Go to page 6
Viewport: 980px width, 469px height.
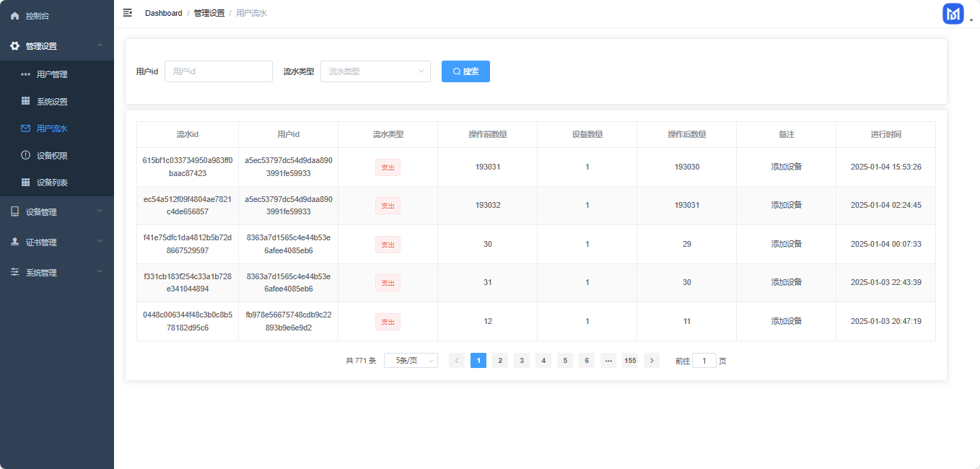[587, 361]
